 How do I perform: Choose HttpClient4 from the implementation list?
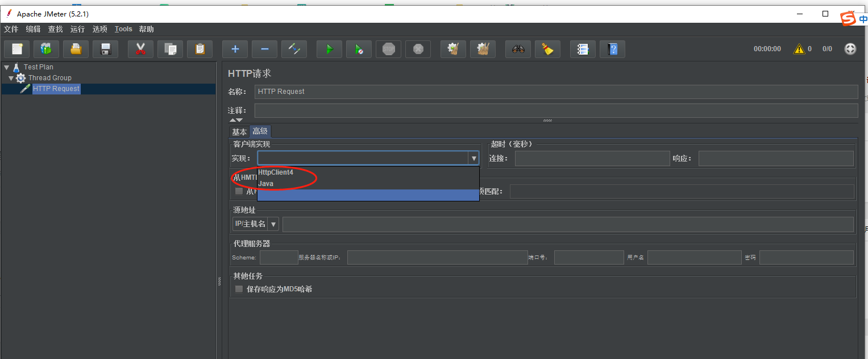tap(368, 172)
